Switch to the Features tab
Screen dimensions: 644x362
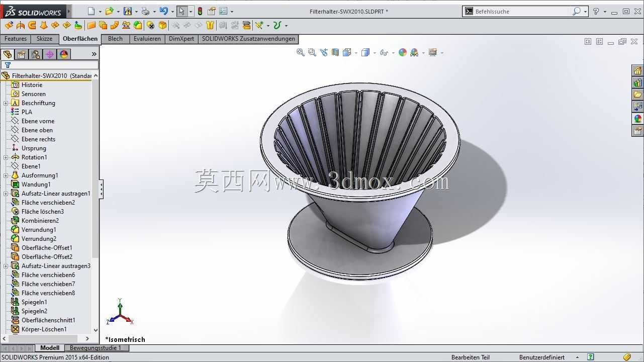click(16, 39)
